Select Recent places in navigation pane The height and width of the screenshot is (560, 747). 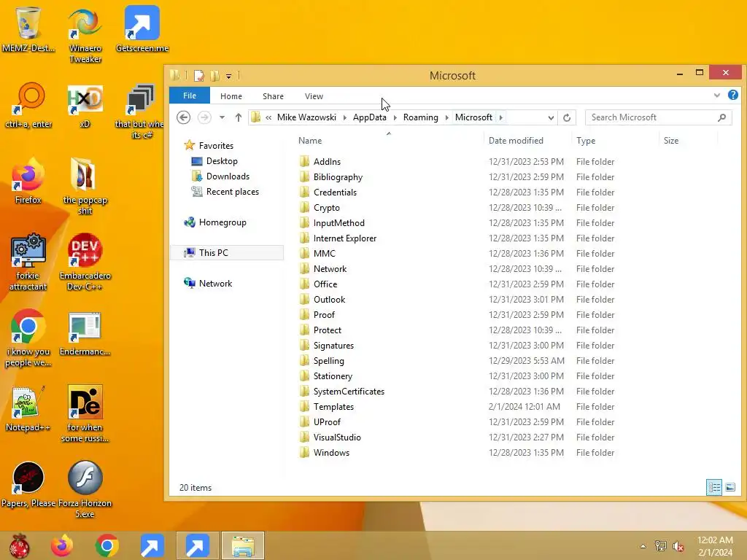click(x=233, y=192)
